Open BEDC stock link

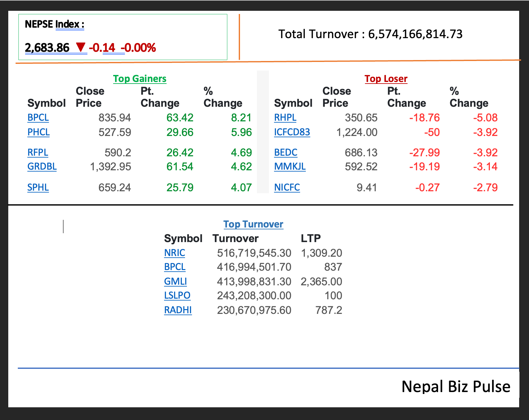pos(285,152)
